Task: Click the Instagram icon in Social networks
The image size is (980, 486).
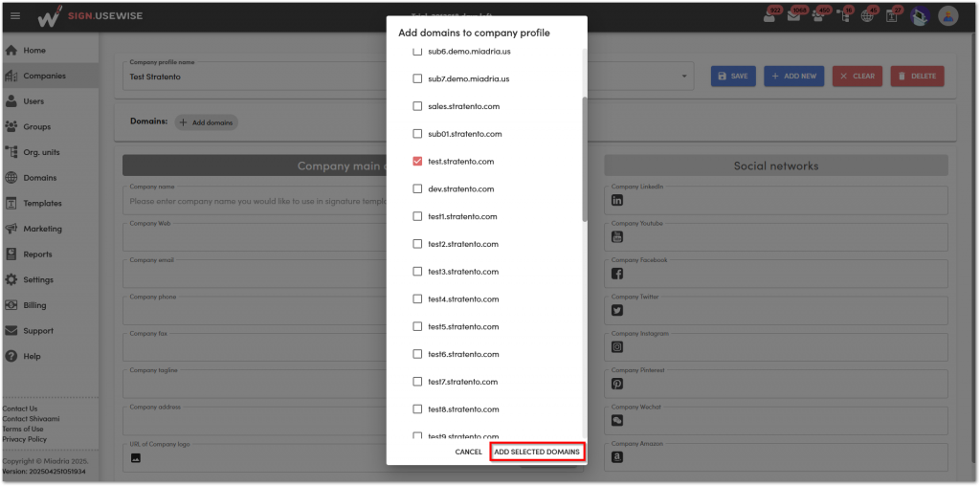Action: pos(617,347)
